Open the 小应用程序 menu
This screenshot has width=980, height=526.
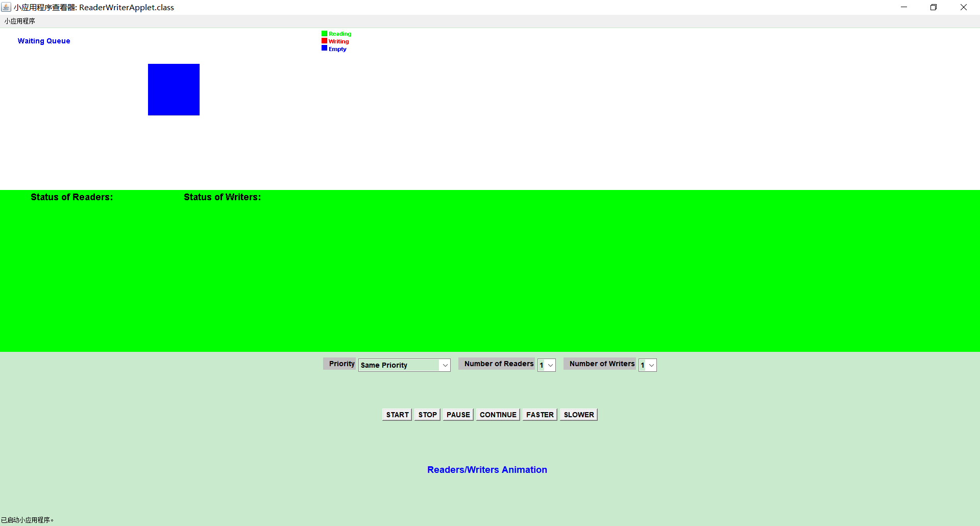point(20,21)
